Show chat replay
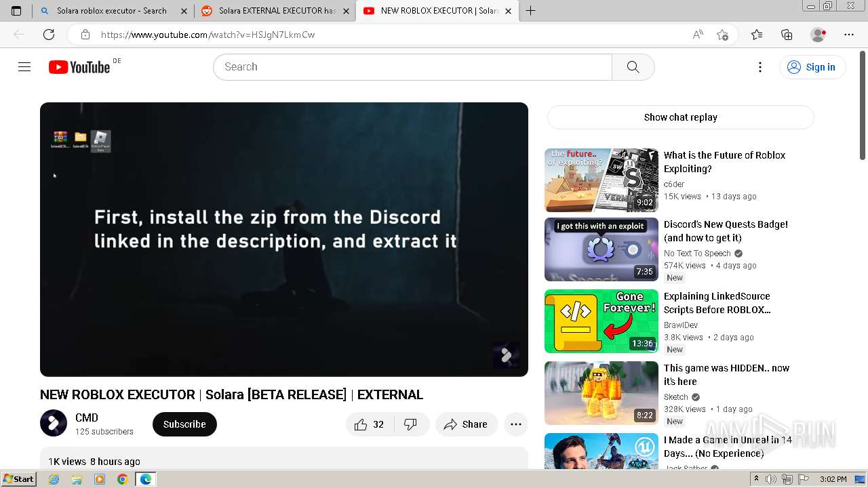868x488 pixels. click(680, 117)
